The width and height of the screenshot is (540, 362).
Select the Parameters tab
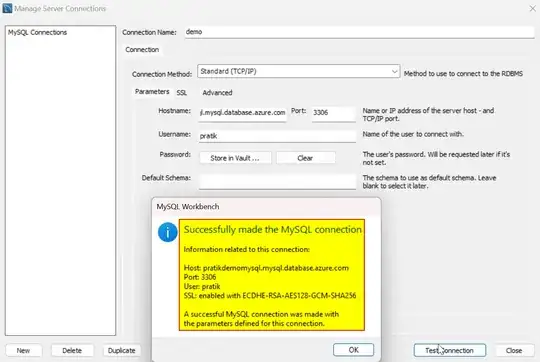coord(152,92)
